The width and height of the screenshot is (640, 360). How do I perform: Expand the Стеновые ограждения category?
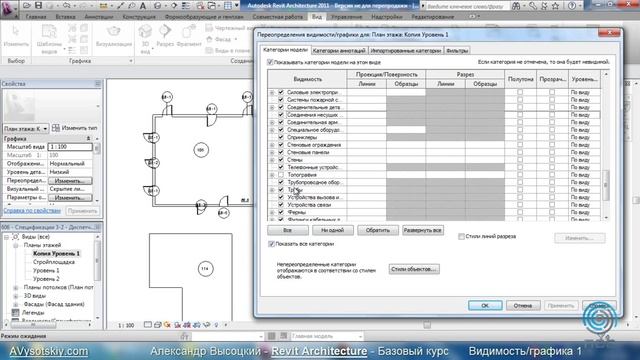(x=272, y=145)
